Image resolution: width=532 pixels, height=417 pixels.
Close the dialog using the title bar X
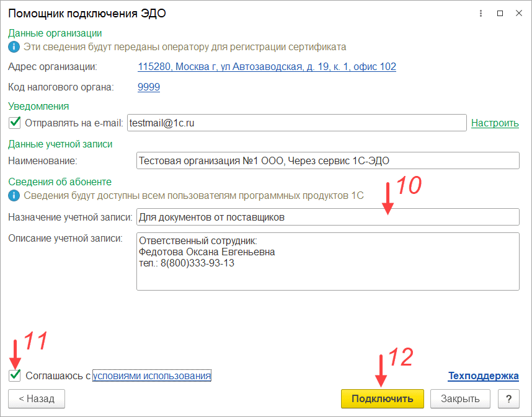tap(518, 13)
